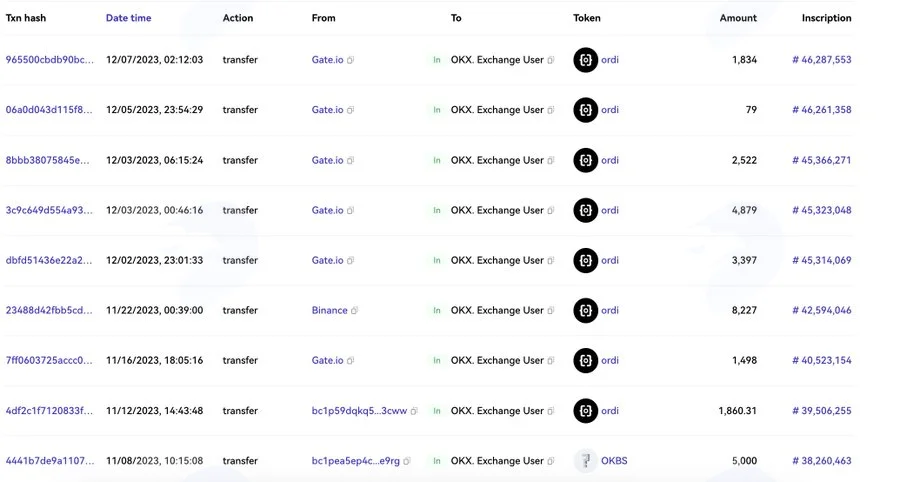The width and height of the screenshot is (900, 482).
Task: Open transaction hash 3c9c649d554a93...
Action: tap(49, 210)
